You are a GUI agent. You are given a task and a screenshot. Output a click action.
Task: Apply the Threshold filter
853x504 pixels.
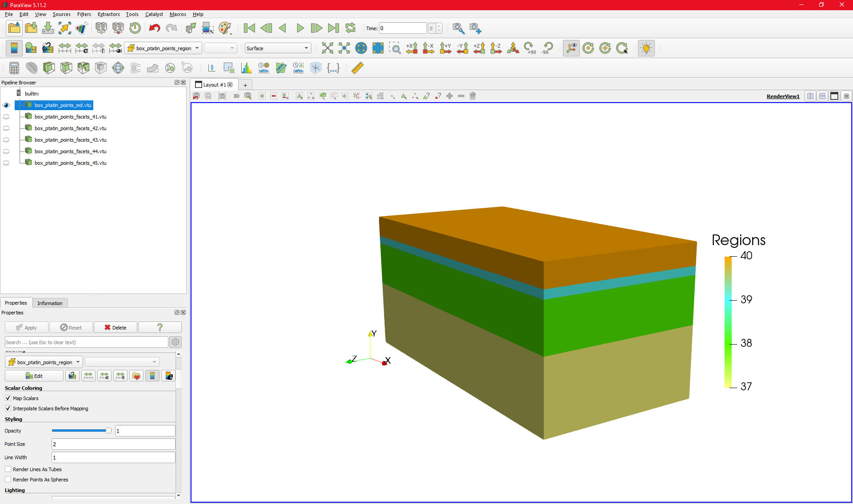click(x=84, y=68)
